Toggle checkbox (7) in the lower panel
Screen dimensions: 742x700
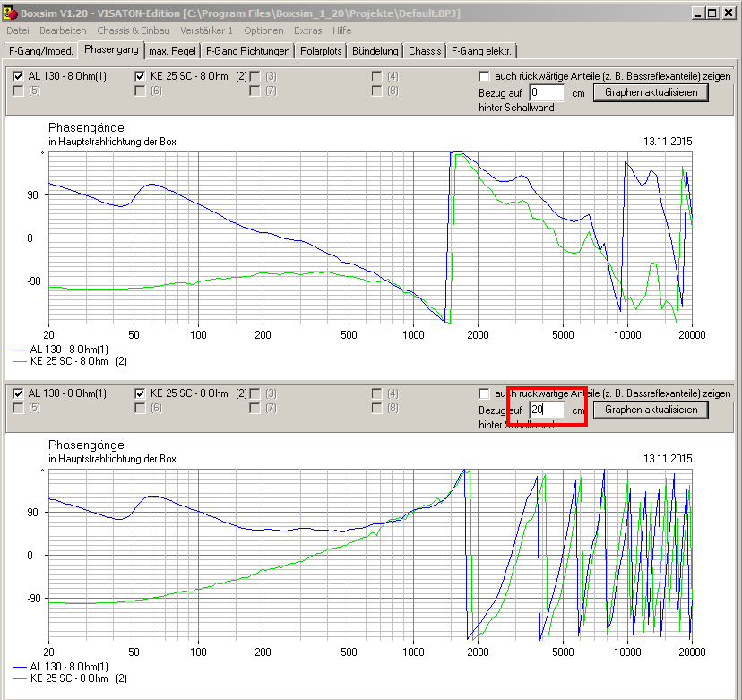[x=255, y=408]
